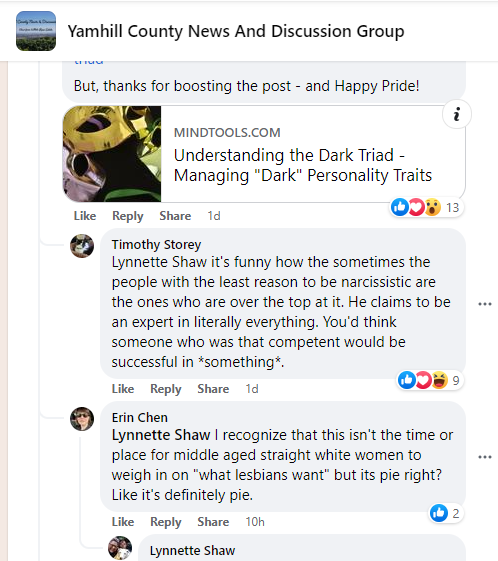Screen dimensions: 498x561
Task: Open the mask thumbnail of the Mindtools article
Action: click(112, 154)
